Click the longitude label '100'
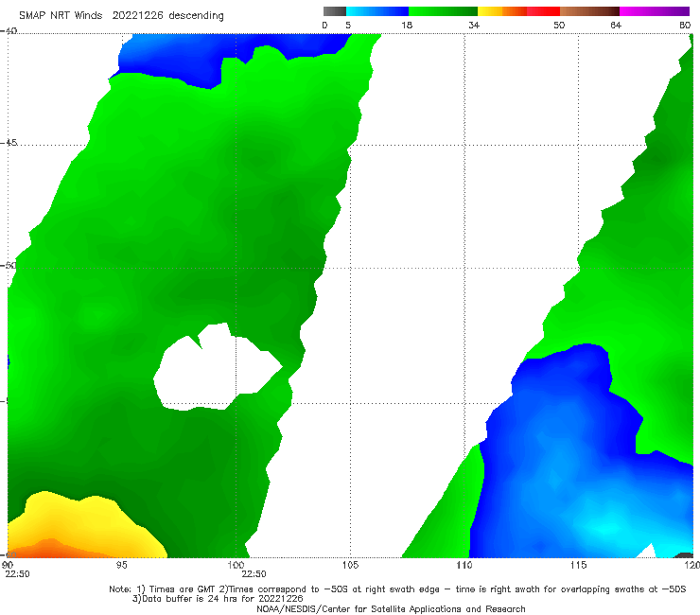Viewport: 700px width, 615px height. (236, 565)
